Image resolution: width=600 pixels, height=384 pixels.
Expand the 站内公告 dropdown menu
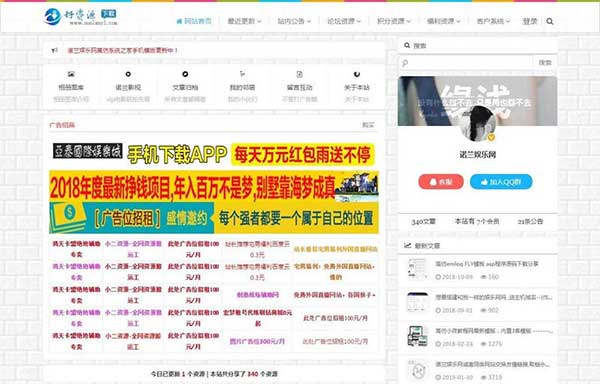[294, 21]
